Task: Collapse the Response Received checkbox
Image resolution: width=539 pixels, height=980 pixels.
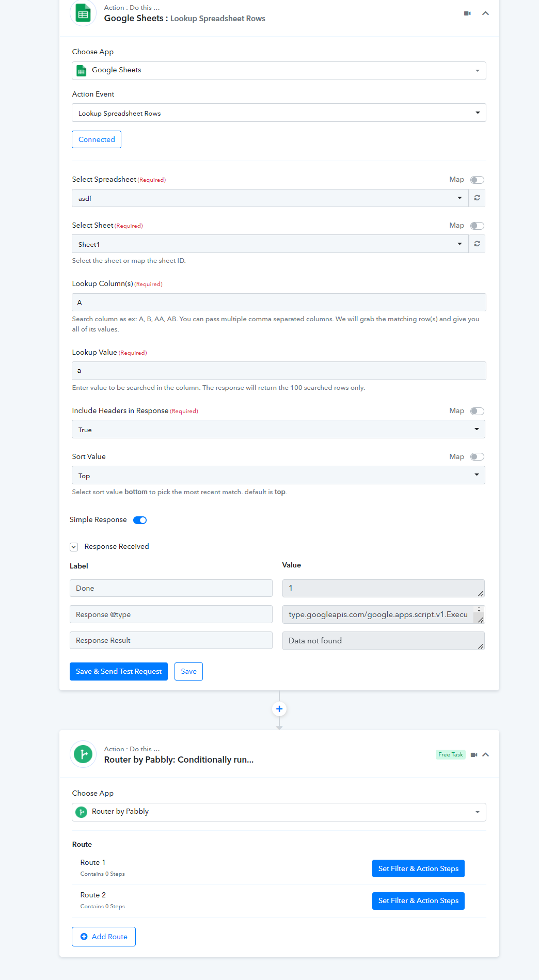Action: pyautogui.click(x=74, y=547)
